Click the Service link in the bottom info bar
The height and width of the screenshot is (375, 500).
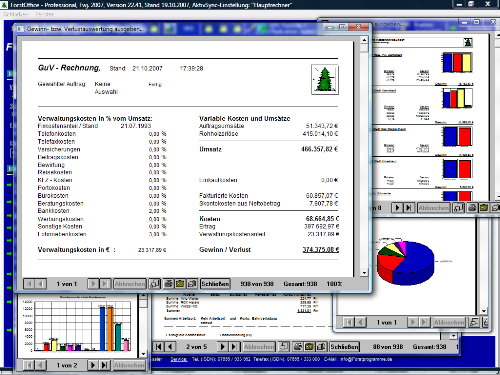click(179, 359)
